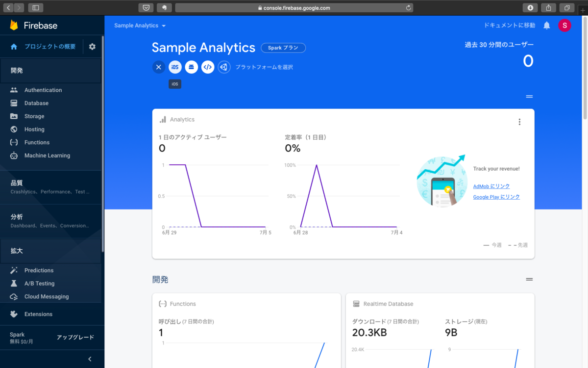Click the home icon beside プロジェクトの概要
The image size is (588, 368).
click(14, 47)
